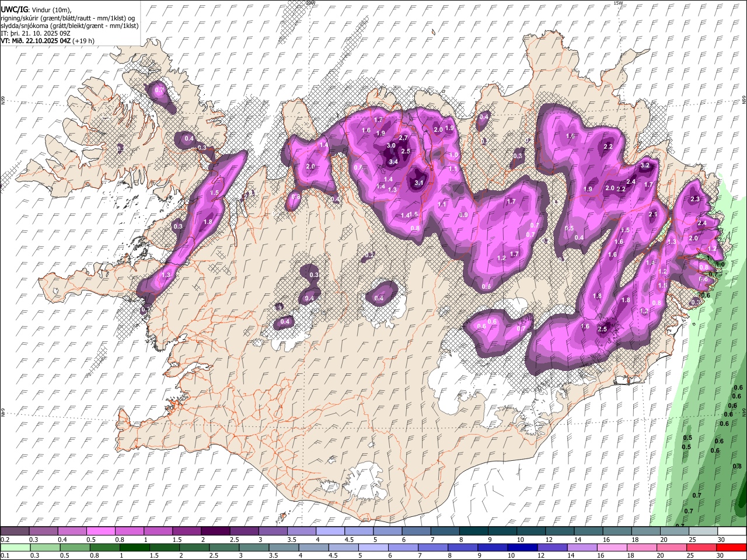Click the '3.0' snowfall value on the map
Viewport: 747px width, 560px height.
coord(391,145)
